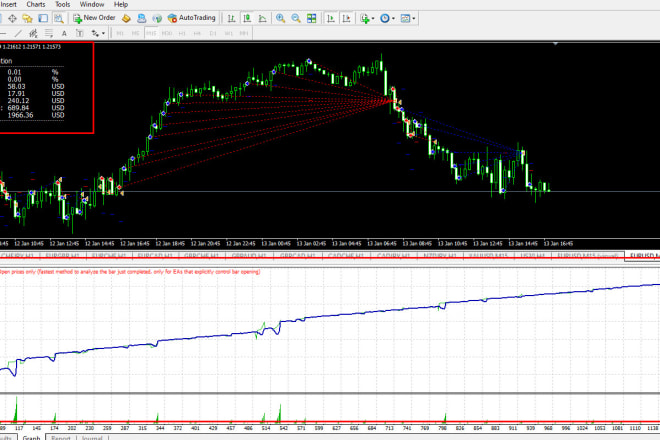The image size is (660, 440).
Task: Switch to the EURUSD,M15 (visual) tab
Action: [x=588, y=256]
